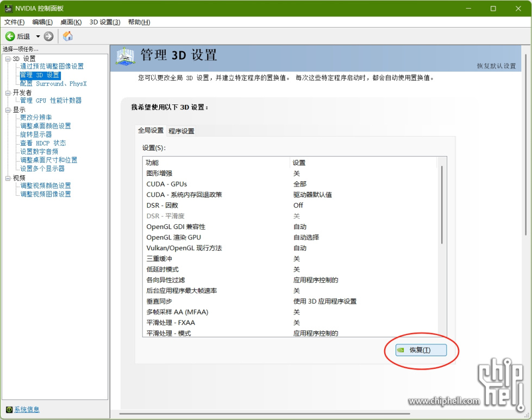Screen dimensions: 532x420
Task: Open the 桌面(K) menu
Action: coord(71,22)
